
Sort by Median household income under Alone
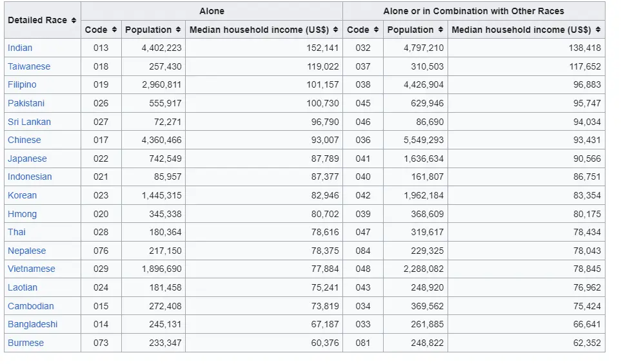(x=335, y=30)
